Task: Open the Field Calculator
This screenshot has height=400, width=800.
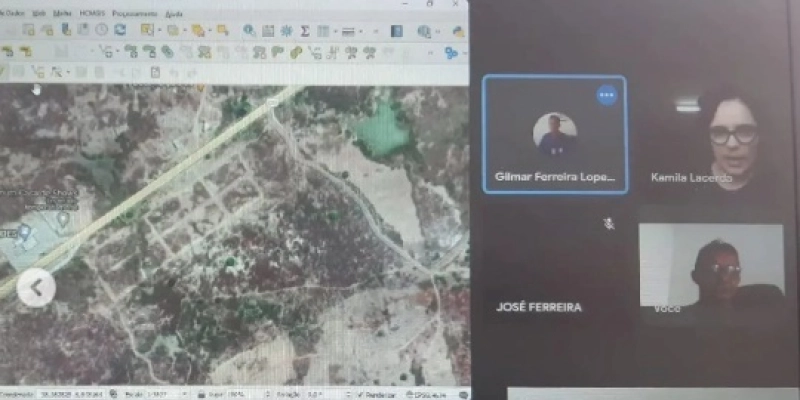Action: coord(268,31)
